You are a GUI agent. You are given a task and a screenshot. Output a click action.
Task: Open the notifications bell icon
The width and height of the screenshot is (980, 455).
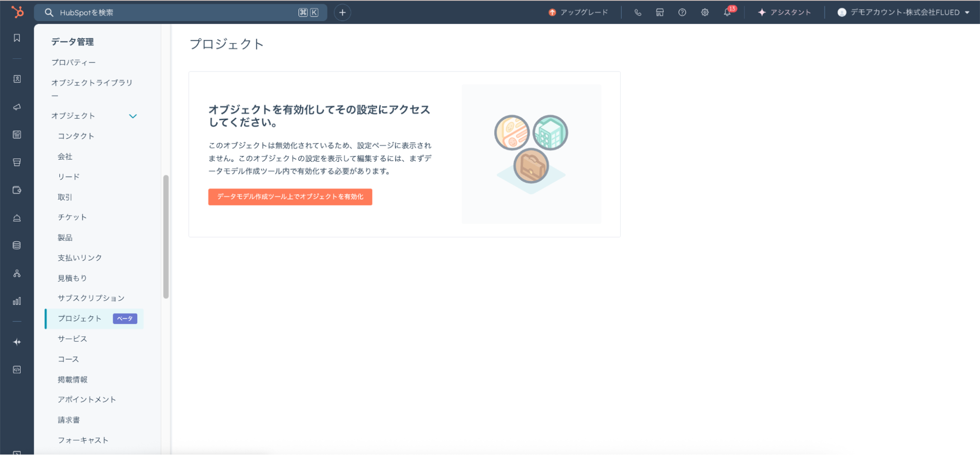[x=727, y=12]
